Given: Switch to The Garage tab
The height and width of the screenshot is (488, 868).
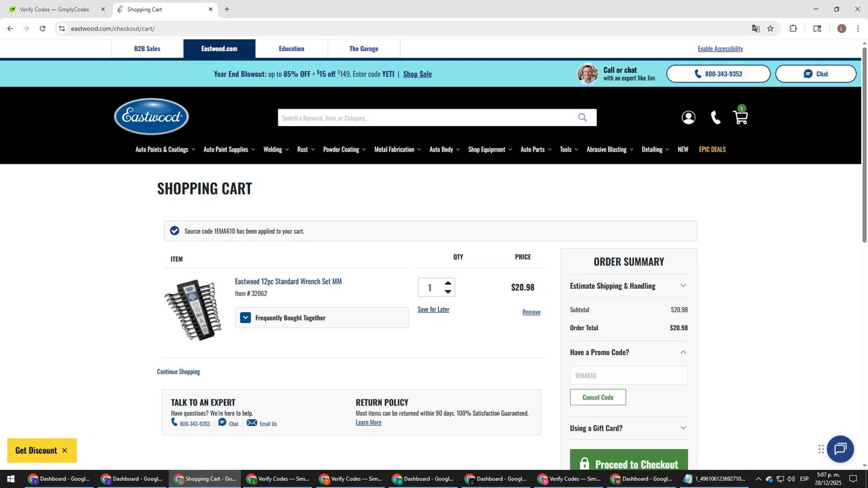Looking at the screenshot, I should click(364, 49).
